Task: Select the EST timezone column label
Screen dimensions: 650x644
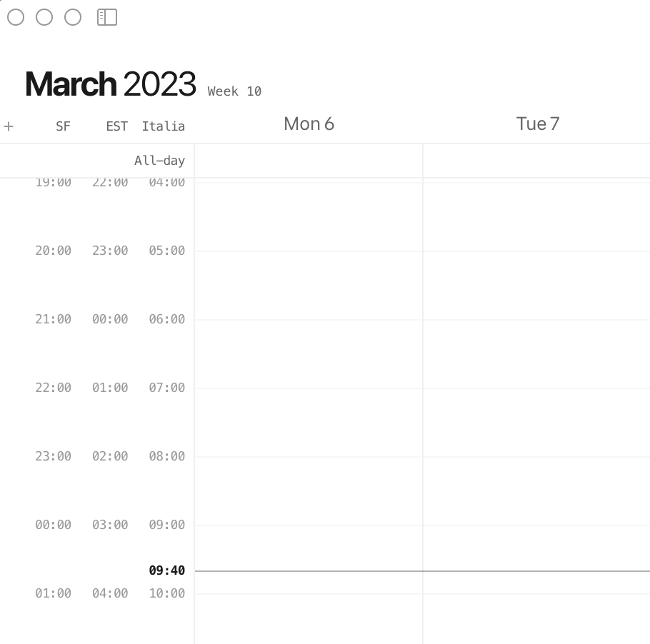Action: pyautogui.click(x=116, y=126)
